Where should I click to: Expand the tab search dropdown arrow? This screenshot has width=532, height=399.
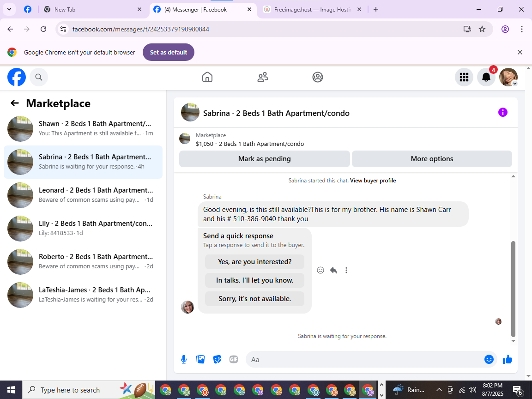(x=9, y=10)
